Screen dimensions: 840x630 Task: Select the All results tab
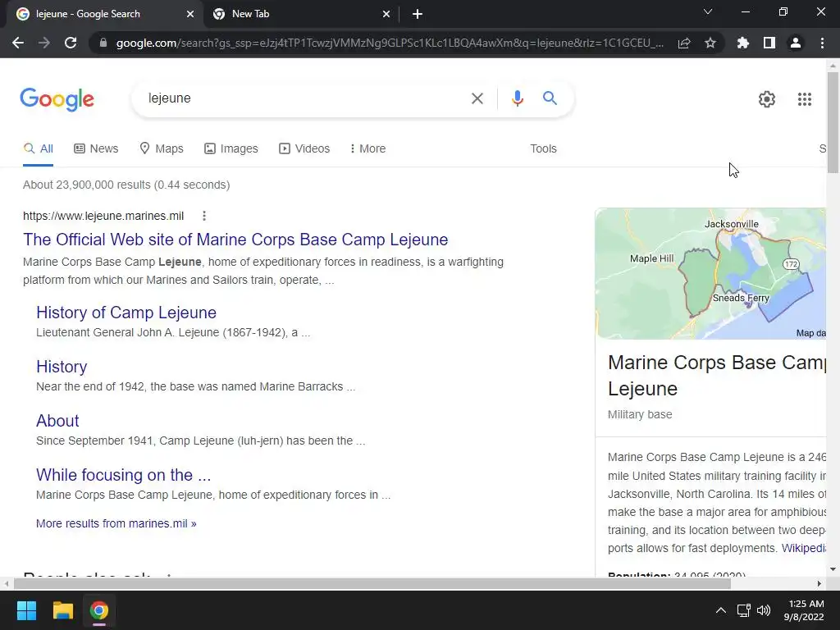(38, 149)
